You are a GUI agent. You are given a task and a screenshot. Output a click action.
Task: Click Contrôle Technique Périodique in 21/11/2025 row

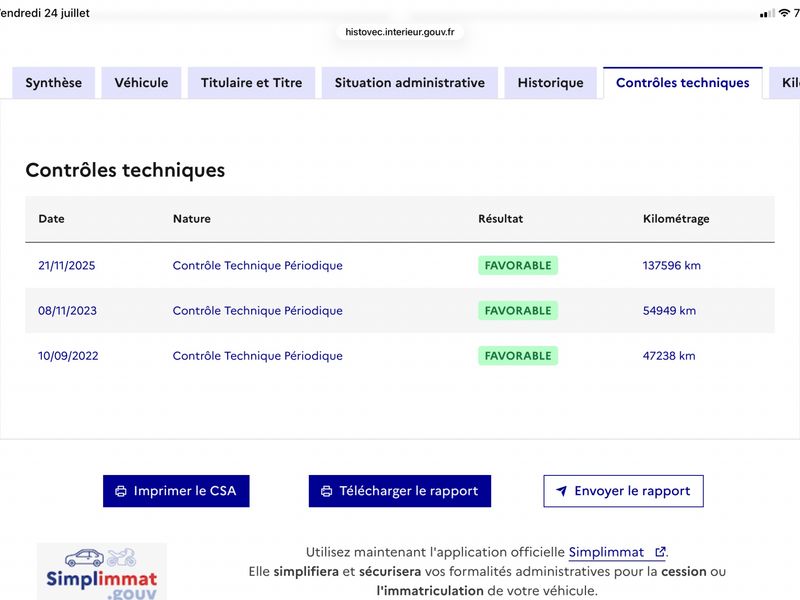tap(258, 265)
